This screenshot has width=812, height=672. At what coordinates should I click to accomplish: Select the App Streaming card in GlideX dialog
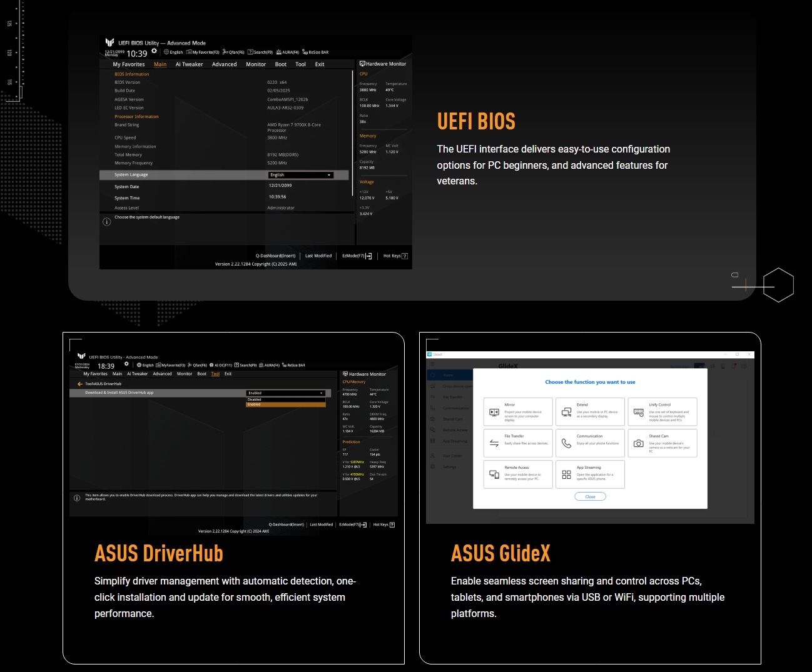click(x=590, y=474)
